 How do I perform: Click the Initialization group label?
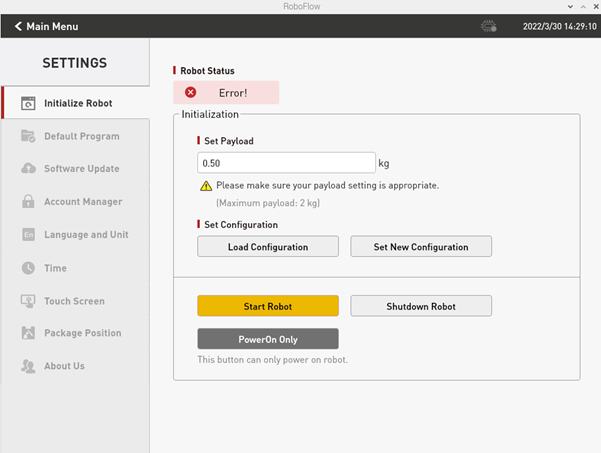click(x=210, y=114)
